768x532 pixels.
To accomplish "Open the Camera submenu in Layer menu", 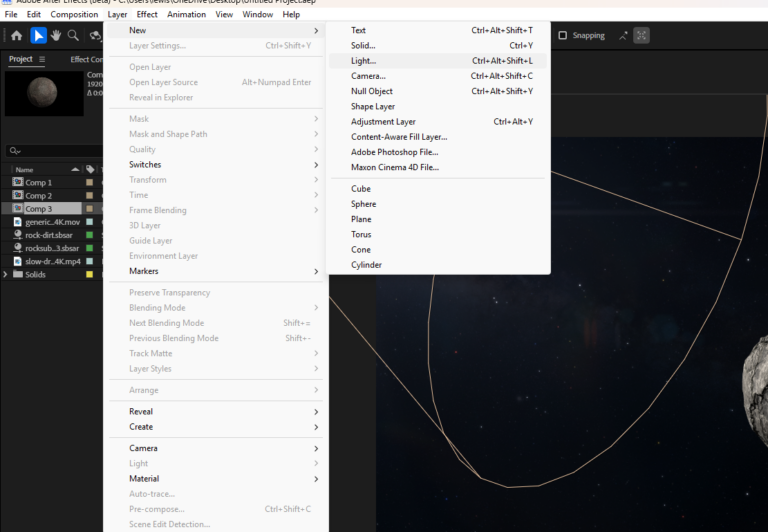I will pyautogui.click(x=216, y=448).
